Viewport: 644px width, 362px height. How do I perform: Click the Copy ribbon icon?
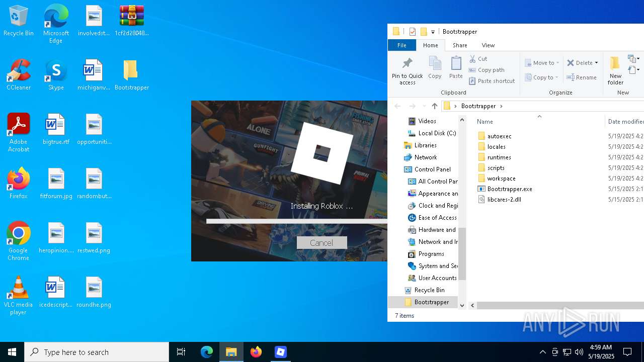click(435, 68)
